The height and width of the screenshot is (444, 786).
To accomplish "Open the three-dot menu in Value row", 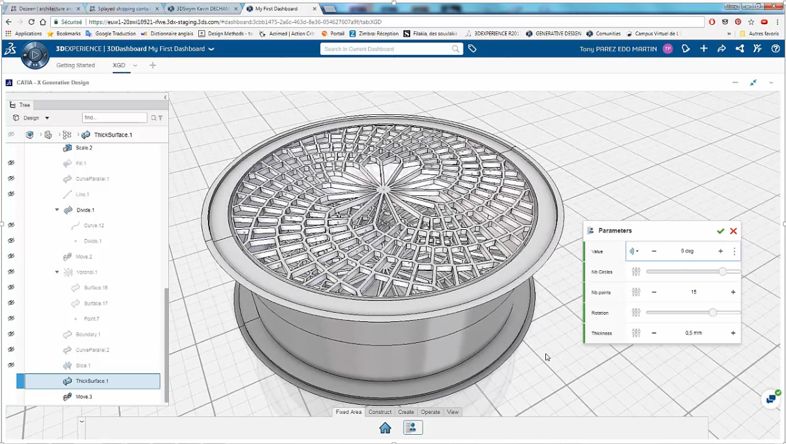I will pyautogui.click(x=734, y=251).
